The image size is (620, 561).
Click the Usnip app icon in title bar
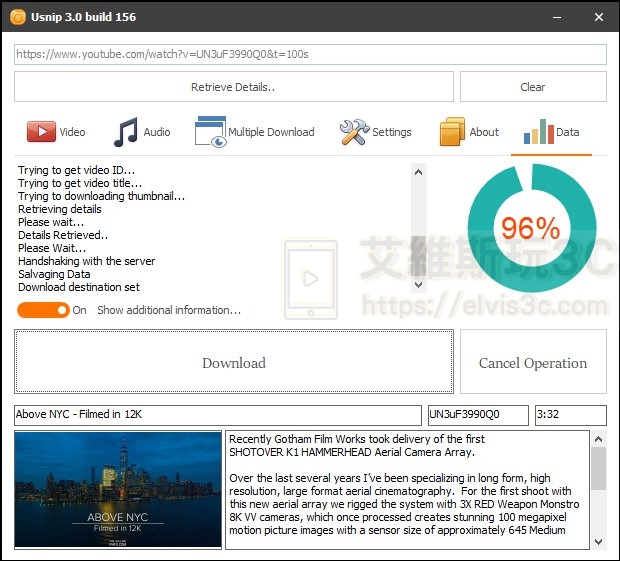pos(17,17)
